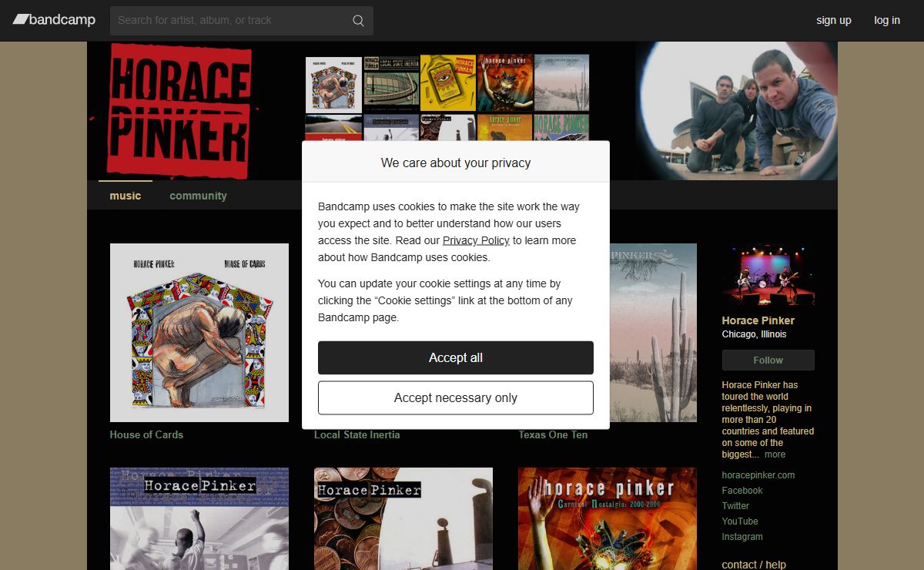The height and width of the screenshot is (570, 924).
Task: Open the Local State Inertia title link
Action: pyautogui.click(x=357, y=434)
